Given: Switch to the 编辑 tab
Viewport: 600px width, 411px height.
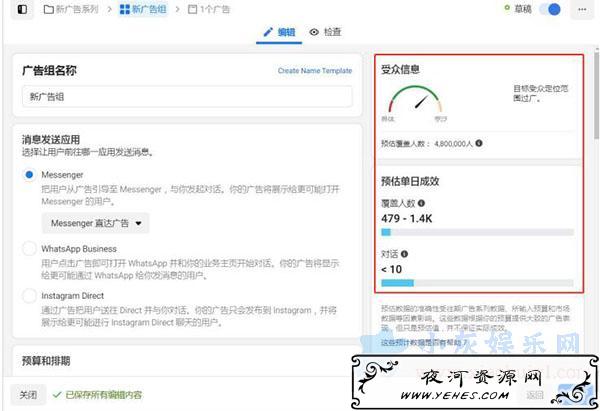Looking at the screenshot, I should 279,32.
